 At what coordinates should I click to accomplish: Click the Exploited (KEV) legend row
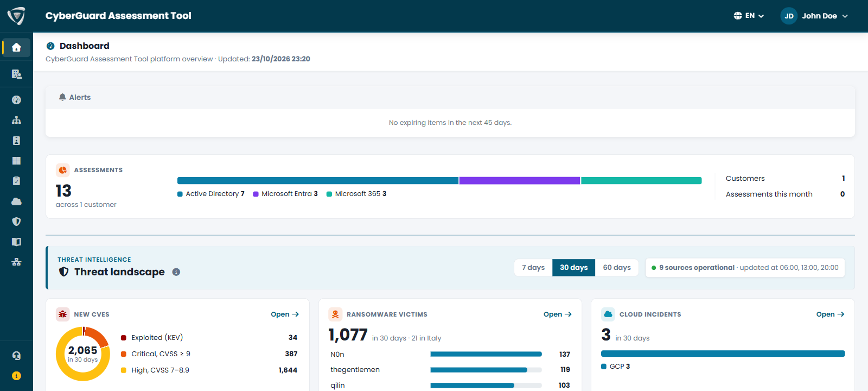(x=209, y=337)
